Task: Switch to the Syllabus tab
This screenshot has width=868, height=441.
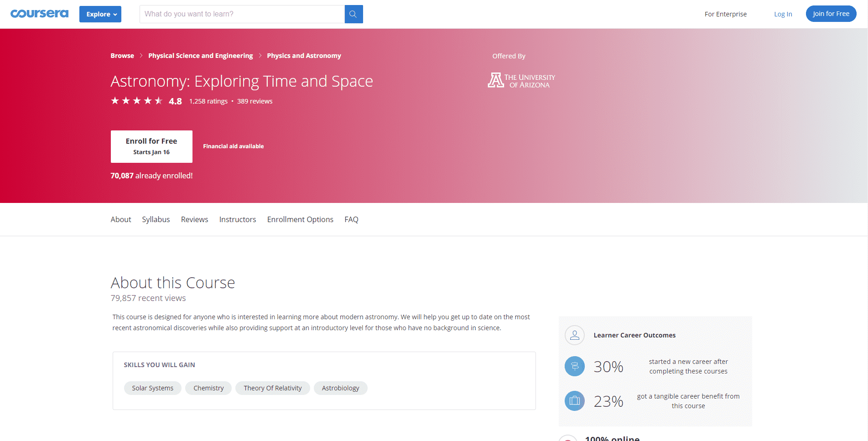Action: [x=156, y=219]
